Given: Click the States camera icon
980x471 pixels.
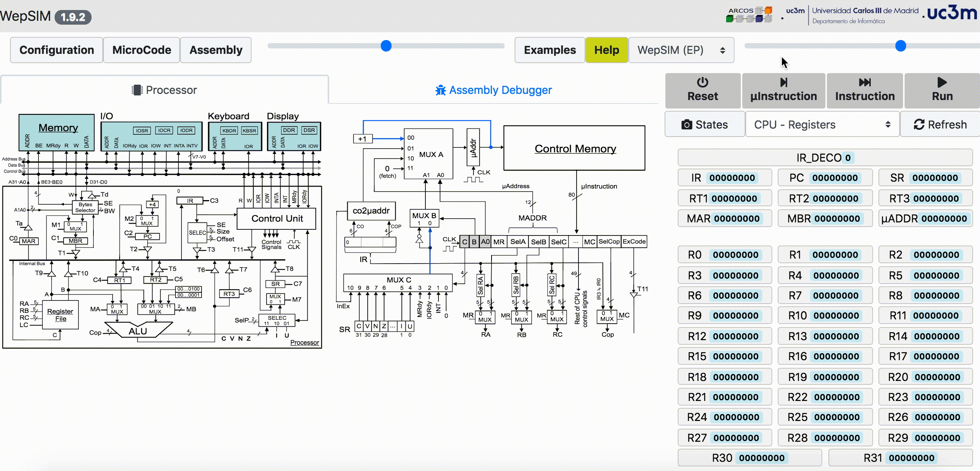Looking at the screenshot, I should (x=687, y=125).
